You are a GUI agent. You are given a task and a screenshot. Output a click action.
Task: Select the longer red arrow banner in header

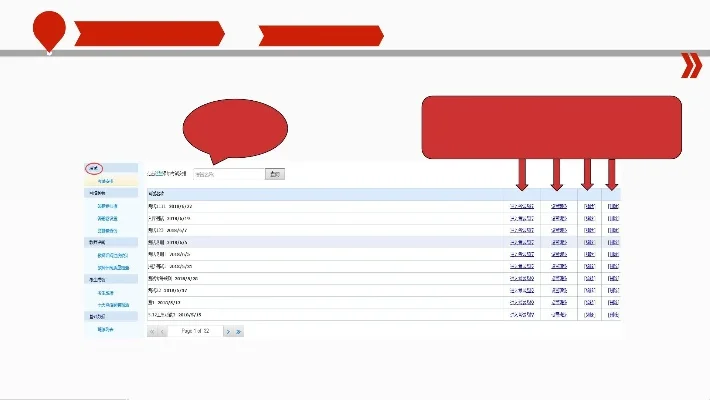click(x=149, y=35)
